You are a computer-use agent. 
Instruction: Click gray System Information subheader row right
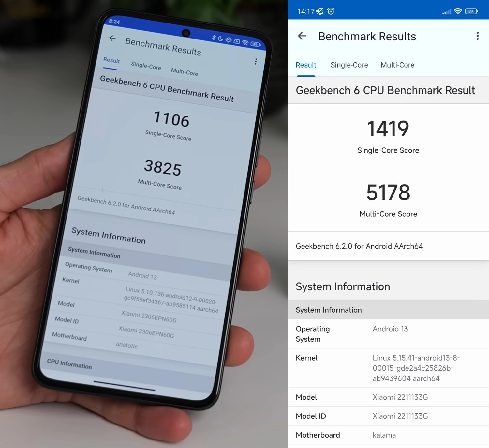(x=388, y=310)
